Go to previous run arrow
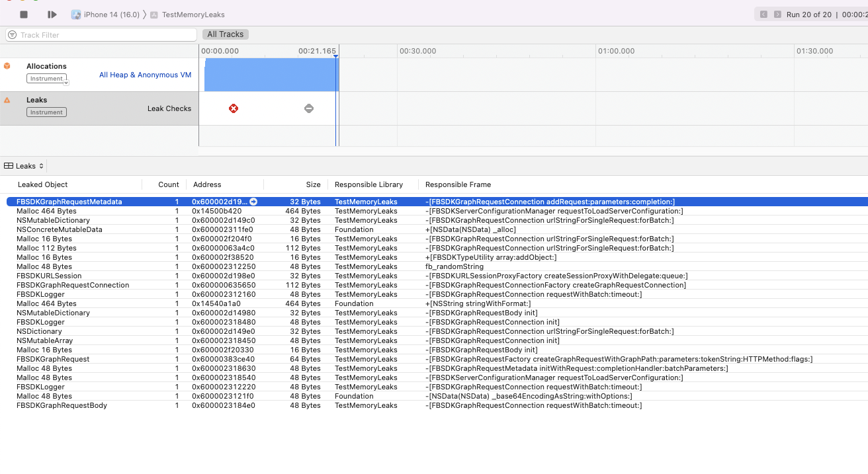868x474 pixels. (x=763, y=15)
